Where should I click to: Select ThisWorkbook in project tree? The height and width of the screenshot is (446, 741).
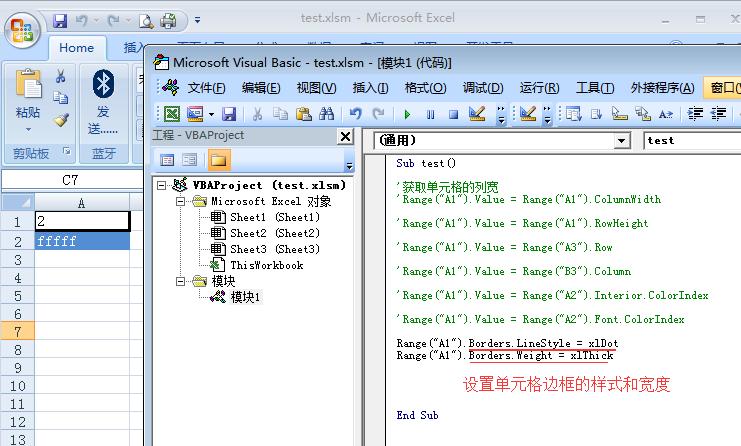tap(267, 265)
